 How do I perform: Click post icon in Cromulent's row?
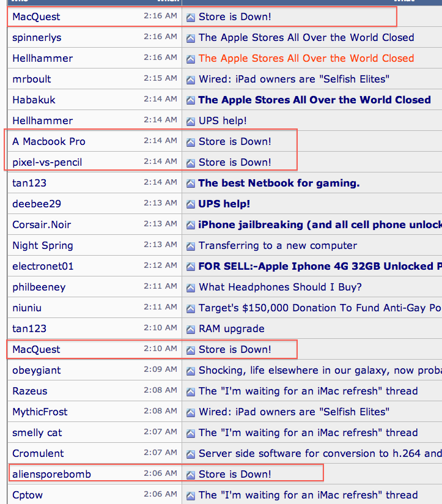pyautogui.click(x=191, y=454)
